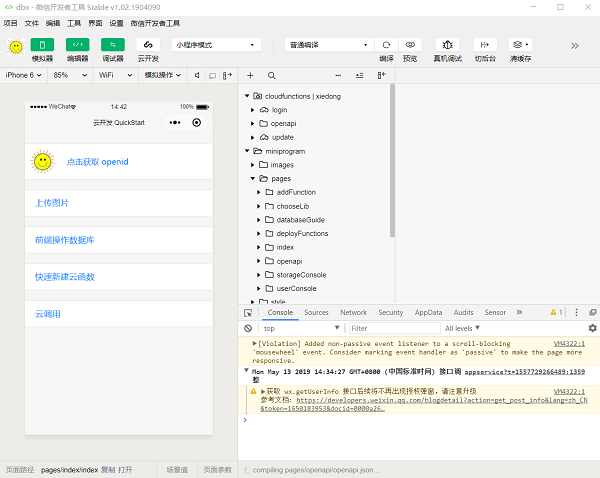Open the mini program mode dropdown
600x478 pixels.
click(x=216, y=45)
